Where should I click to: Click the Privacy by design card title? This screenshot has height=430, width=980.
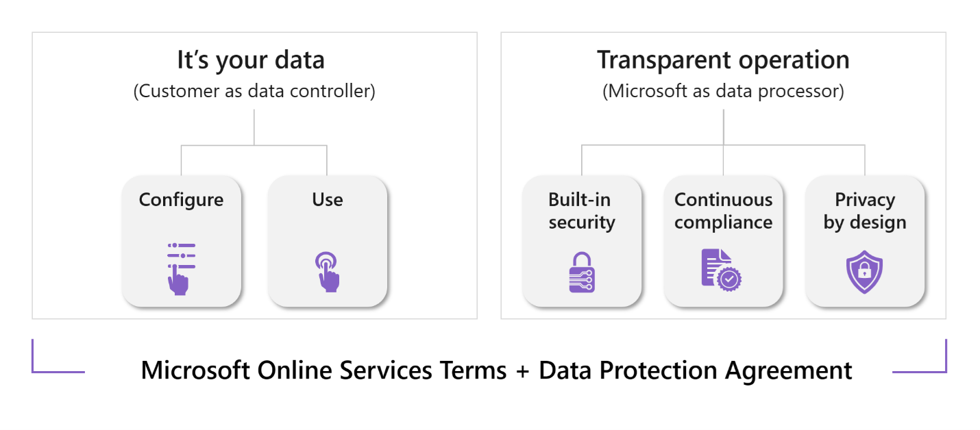click(865, 211)
